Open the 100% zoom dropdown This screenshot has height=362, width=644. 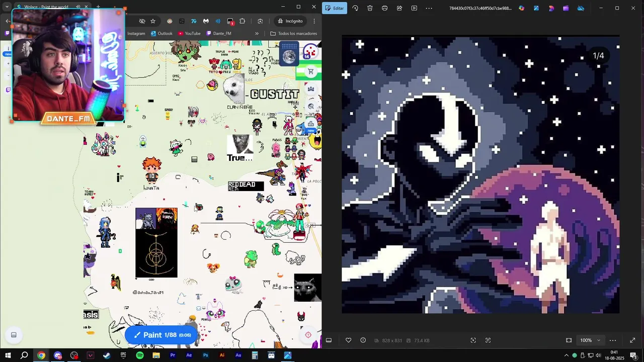click(590, 340)
